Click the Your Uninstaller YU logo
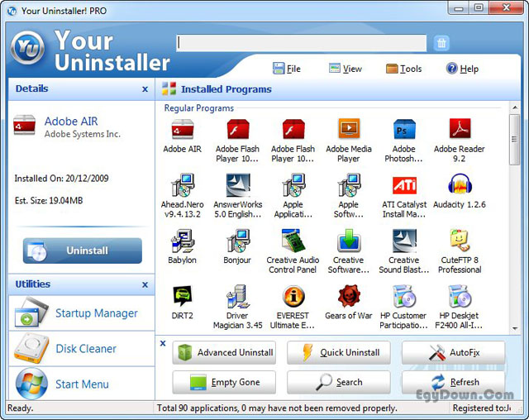 coord(27,47)
